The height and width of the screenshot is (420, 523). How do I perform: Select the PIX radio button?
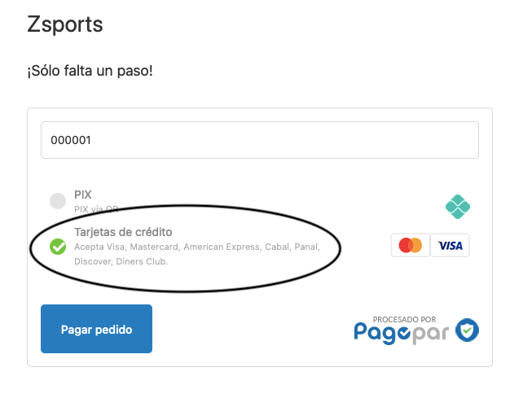point(58,201)
